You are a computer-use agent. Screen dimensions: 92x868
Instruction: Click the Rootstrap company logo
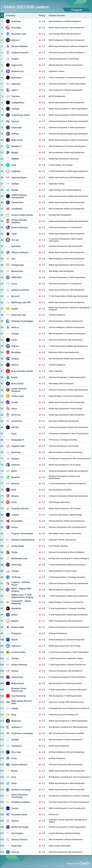pos(8,21)
